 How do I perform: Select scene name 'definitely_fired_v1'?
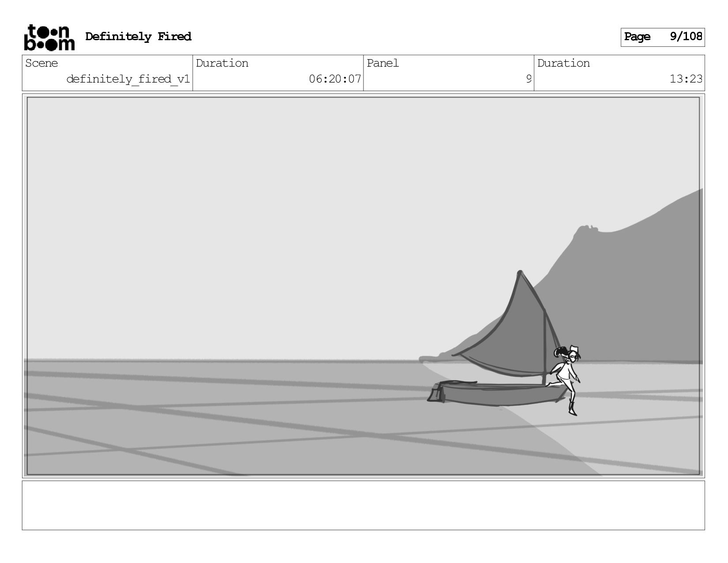point(128,79)
